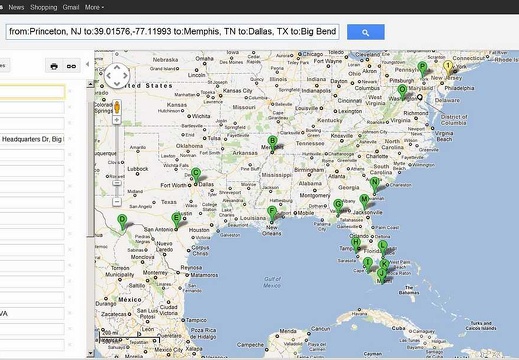Click the side panel scrollbar thumb
Screen dimensions: 519x360
(x=90, y=168)
